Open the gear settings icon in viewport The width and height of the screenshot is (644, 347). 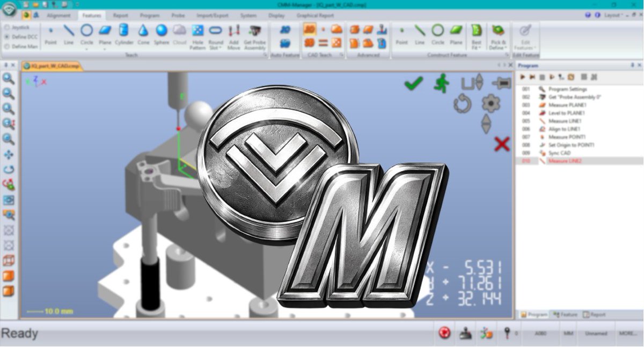[x=490, y=102]
